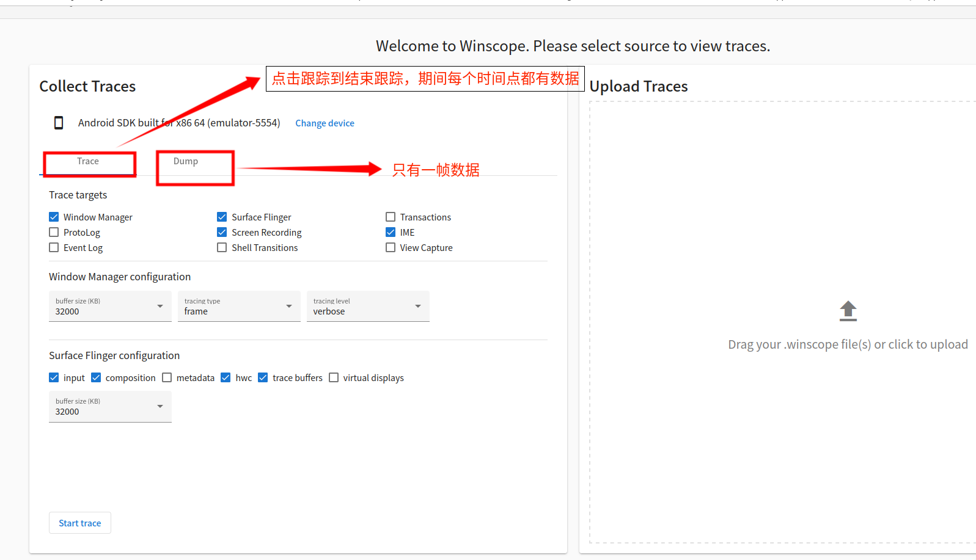This screenshot has height=560, width=976.
Task: Toggle the composition flag checkbox
Action: point(96,377)
